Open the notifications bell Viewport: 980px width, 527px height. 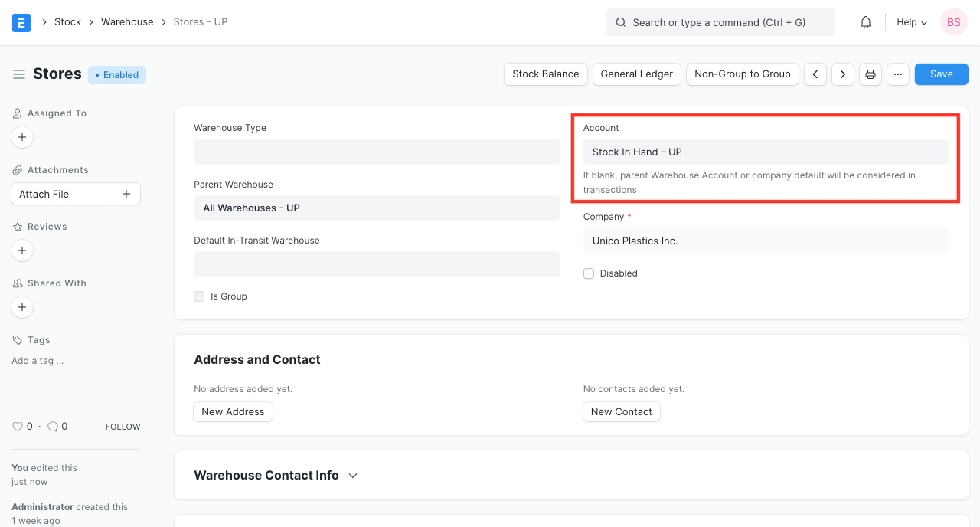(866, 22)
